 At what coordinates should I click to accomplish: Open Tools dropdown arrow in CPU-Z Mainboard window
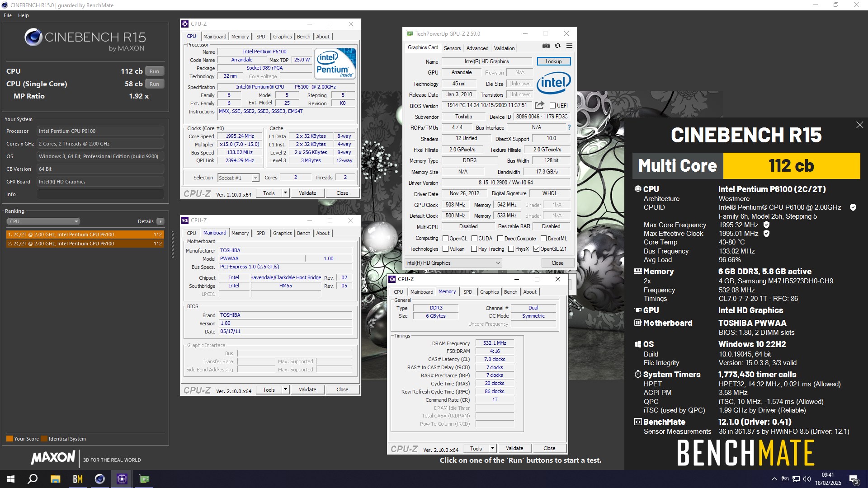click(285, 389)
